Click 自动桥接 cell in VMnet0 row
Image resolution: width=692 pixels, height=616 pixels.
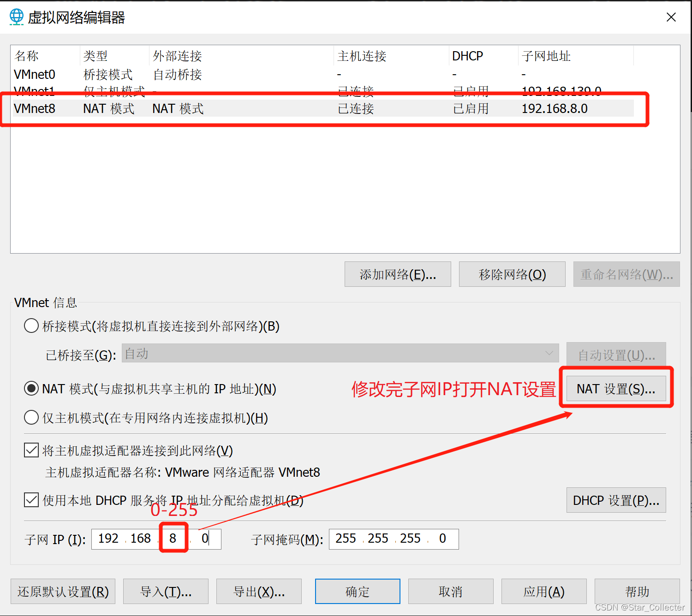coord(178,74)
